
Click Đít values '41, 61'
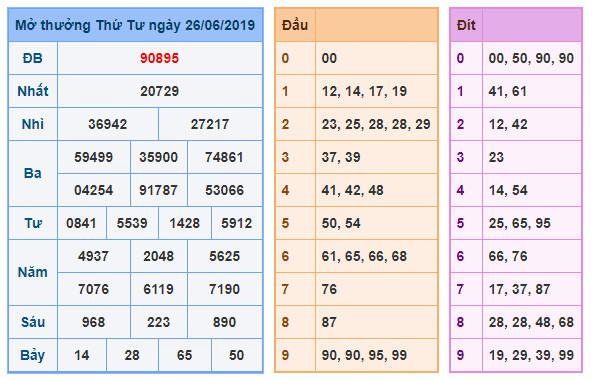click(508, 91)
